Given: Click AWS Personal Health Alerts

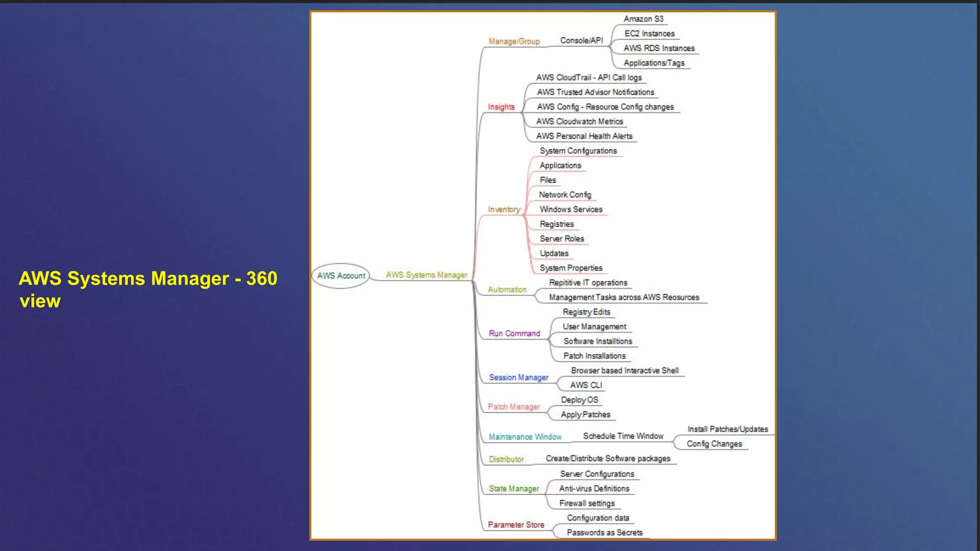Looking at the screenshot, I should point(584,136).
